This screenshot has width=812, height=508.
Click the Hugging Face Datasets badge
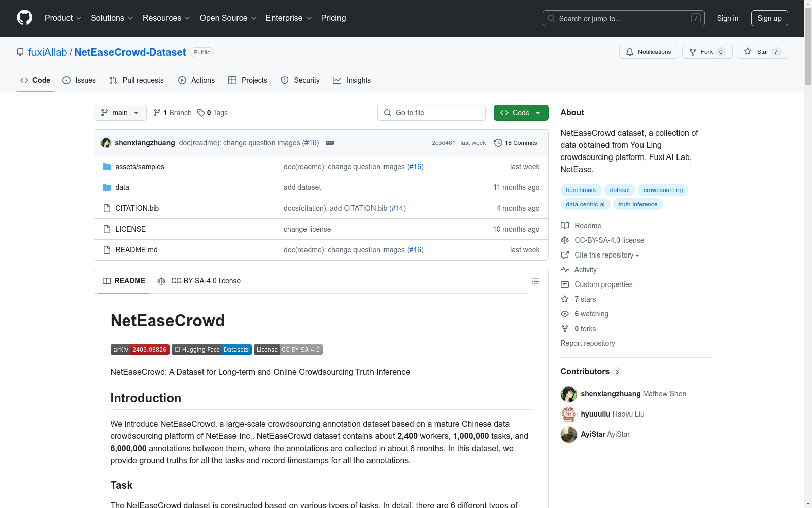pos(212,350)
